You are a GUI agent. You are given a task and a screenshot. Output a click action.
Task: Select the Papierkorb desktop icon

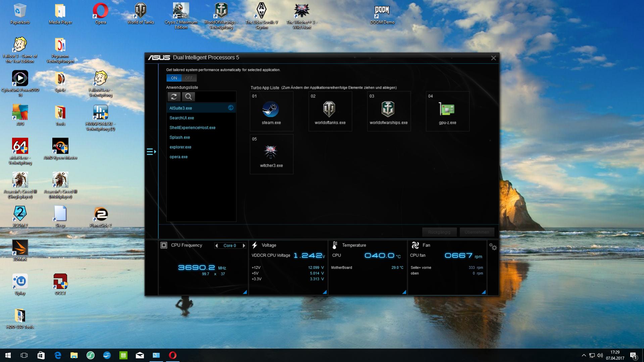(20, 14)
